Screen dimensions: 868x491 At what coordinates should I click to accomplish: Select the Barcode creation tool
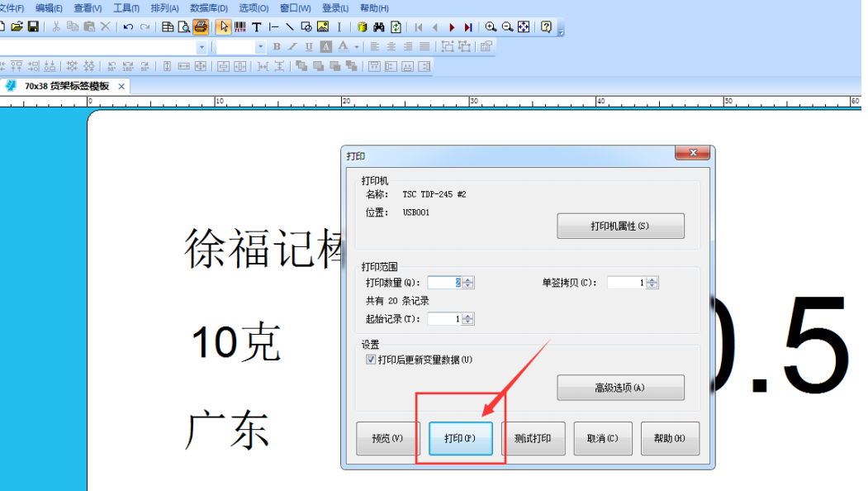coord(240,26)
